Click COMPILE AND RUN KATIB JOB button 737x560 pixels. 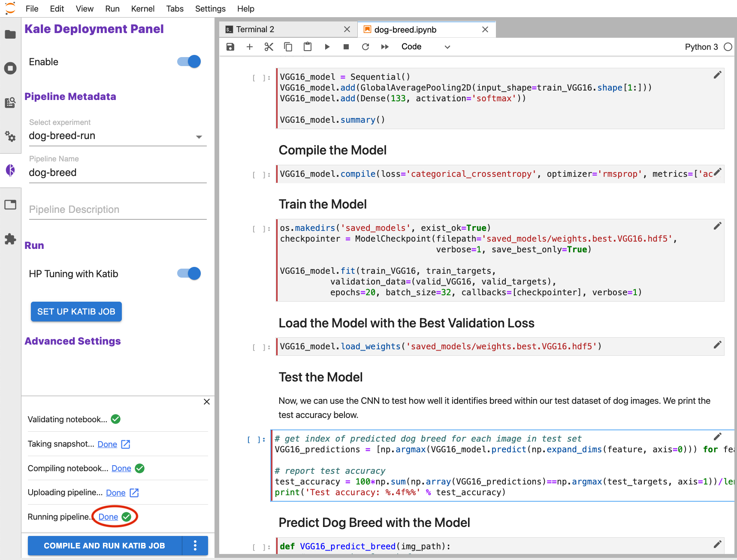click(x=105, y=545)
